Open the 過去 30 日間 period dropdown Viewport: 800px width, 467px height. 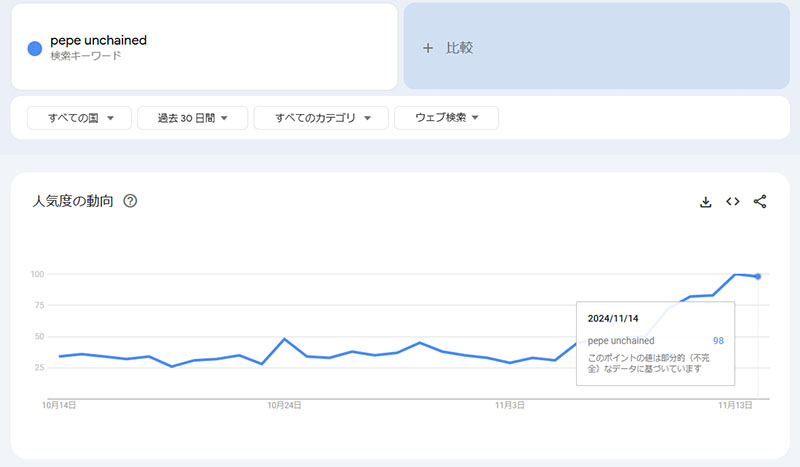[x=192, y=118]
